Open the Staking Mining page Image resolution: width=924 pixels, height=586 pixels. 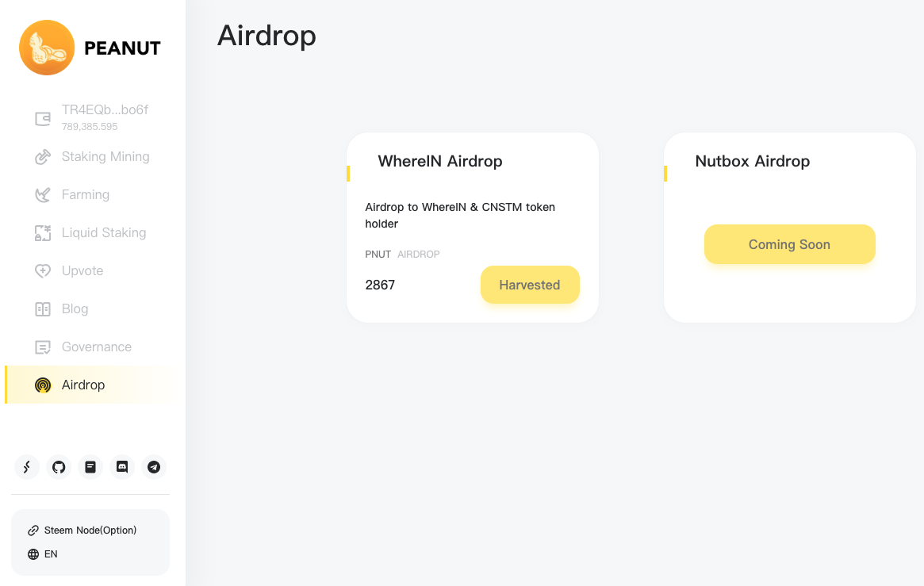[x=93, y=157]
